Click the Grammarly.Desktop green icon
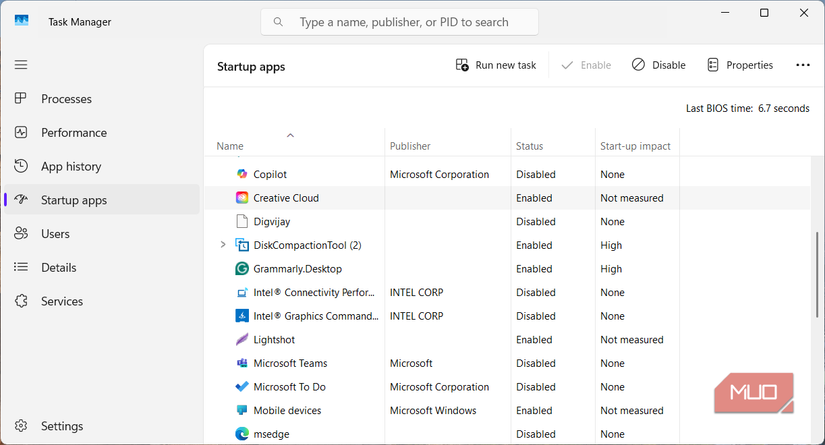This screenshot has width=825, height=445. pyautogui.click(x=242, y=269)
